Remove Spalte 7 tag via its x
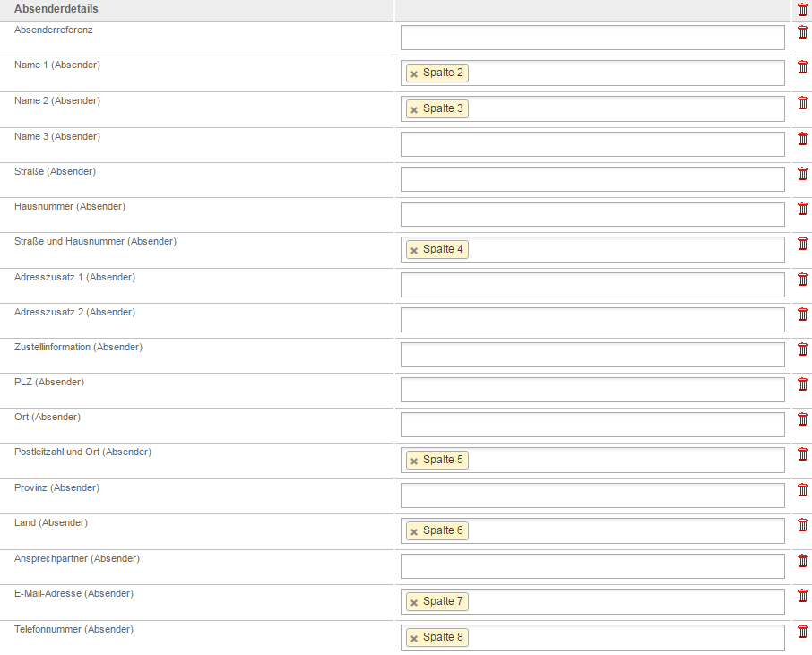Image resolution: width=812 pixels, height=655 pixels. pyautogui.click(x=414, y=603)
